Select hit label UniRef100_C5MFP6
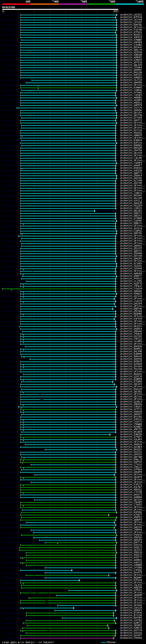This screenshot has height=644, width=146. [131, 530]
